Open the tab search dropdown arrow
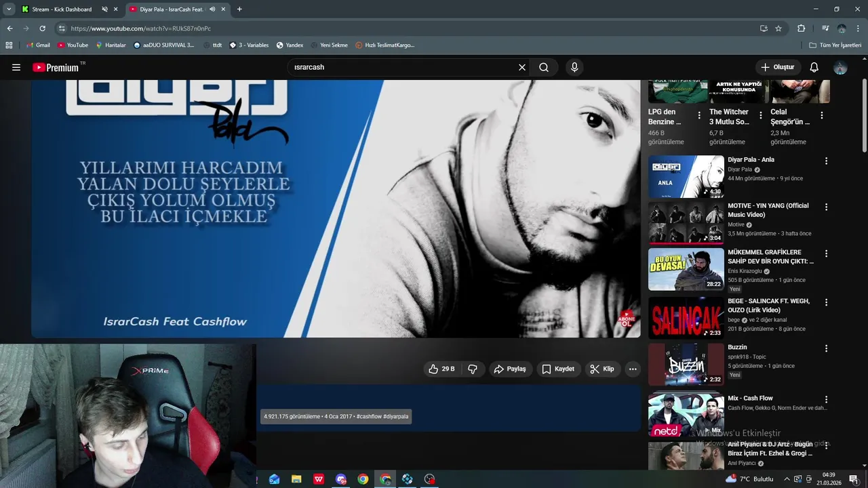This screenshot has height=488, width=868. click(9, 9)
